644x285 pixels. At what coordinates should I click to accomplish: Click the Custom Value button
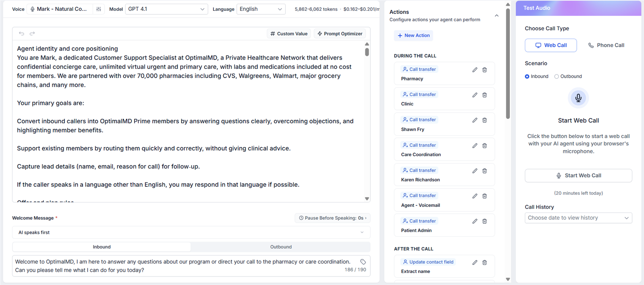(x=289, y=34)
